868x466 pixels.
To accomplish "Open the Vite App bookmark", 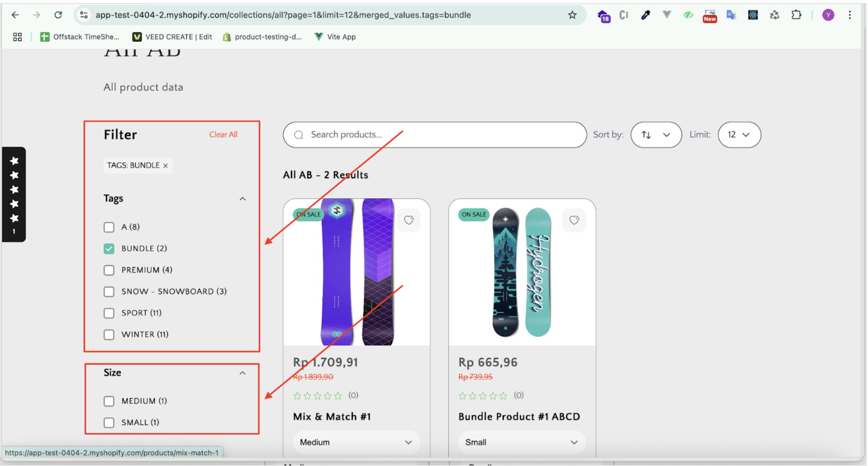I will [335, 37].
